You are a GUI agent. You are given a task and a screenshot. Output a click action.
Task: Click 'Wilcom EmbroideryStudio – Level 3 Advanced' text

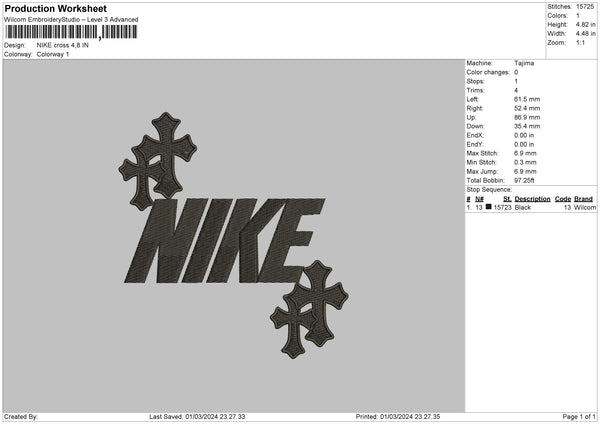71,20
